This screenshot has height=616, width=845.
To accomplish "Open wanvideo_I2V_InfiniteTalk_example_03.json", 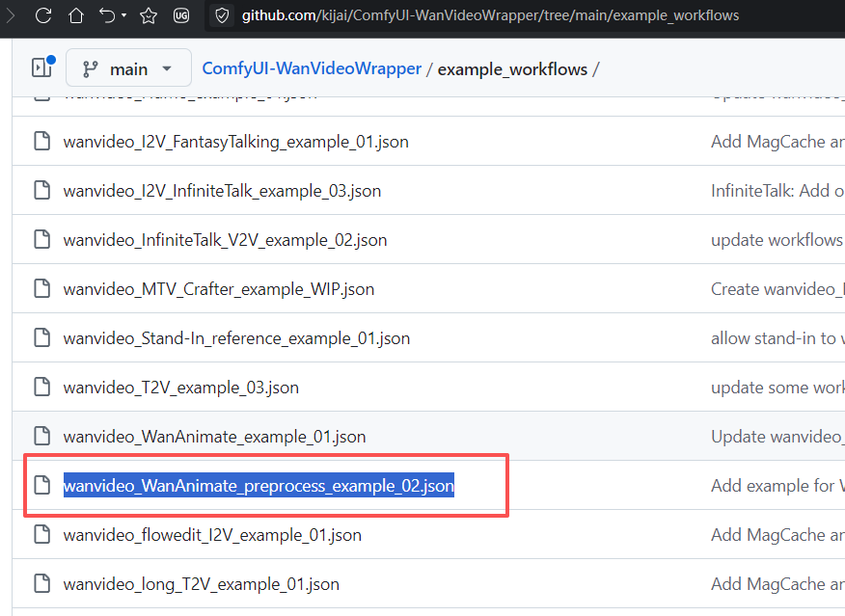I will click(222, 191).
